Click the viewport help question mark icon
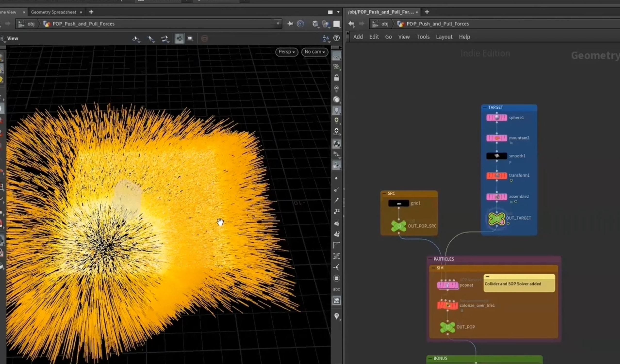Screen dimensions: 620x364 click(336, 38)
